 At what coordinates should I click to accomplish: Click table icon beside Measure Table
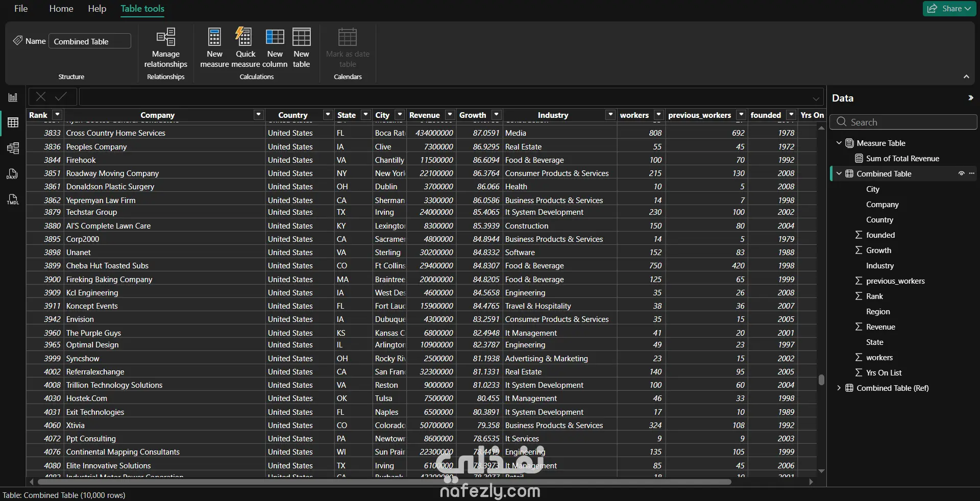[849, 143]
